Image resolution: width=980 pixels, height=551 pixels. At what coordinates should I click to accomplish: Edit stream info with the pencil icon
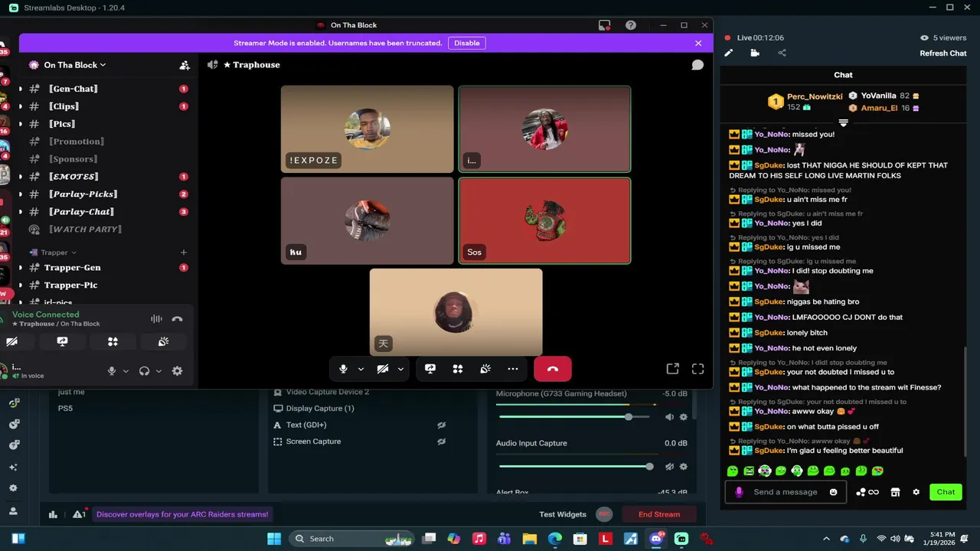(729, 53)
